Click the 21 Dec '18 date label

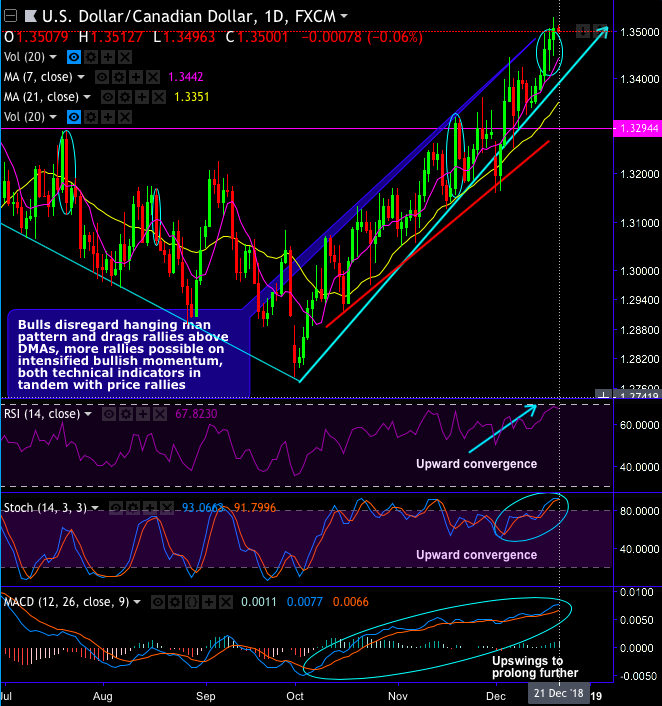tap(558, 693)
